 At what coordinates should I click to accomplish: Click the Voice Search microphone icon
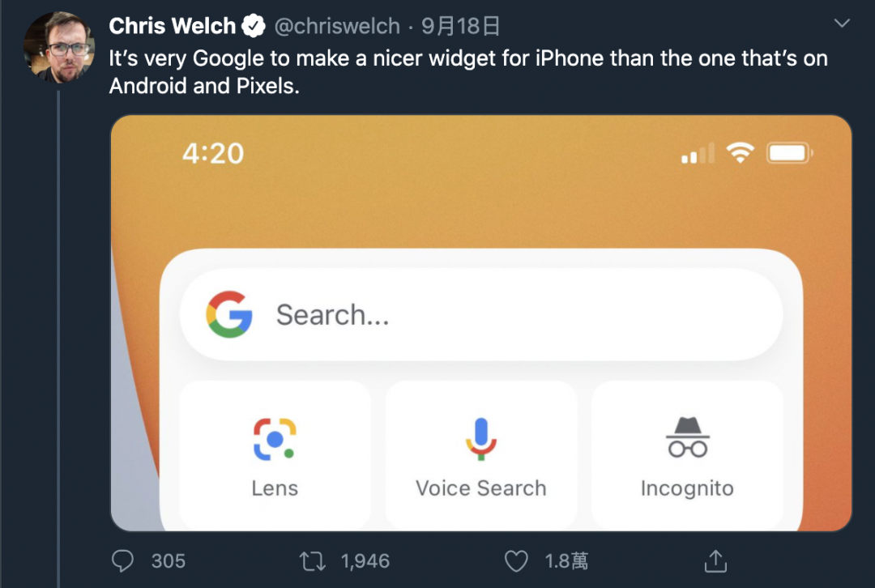(481, 439)
